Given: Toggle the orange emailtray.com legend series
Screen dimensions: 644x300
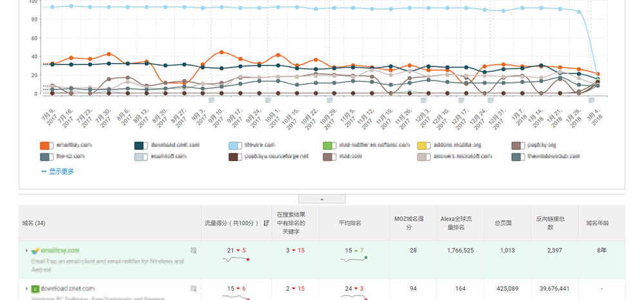Looking at the screenshot, I should pos(45,145).
